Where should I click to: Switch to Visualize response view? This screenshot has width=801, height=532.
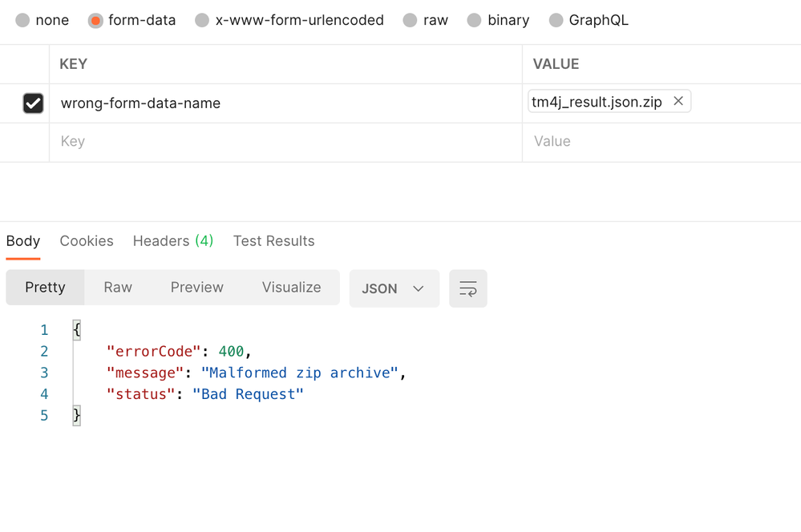(x=291, y=288)
